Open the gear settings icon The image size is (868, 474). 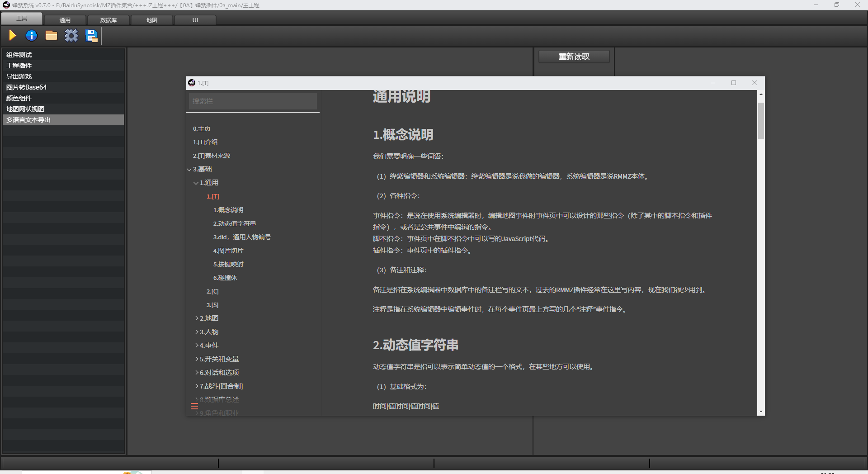[71, 36]
